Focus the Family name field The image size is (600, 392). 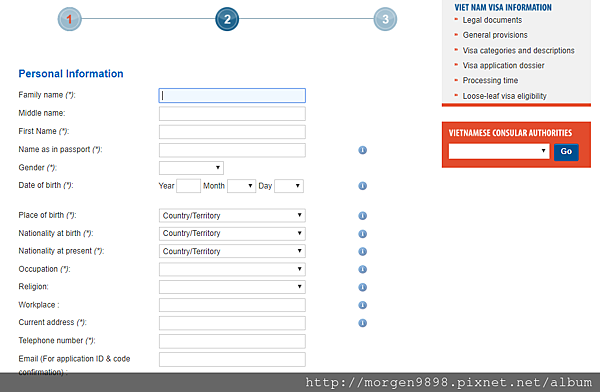pyautogui.click(x=232, y=96)
